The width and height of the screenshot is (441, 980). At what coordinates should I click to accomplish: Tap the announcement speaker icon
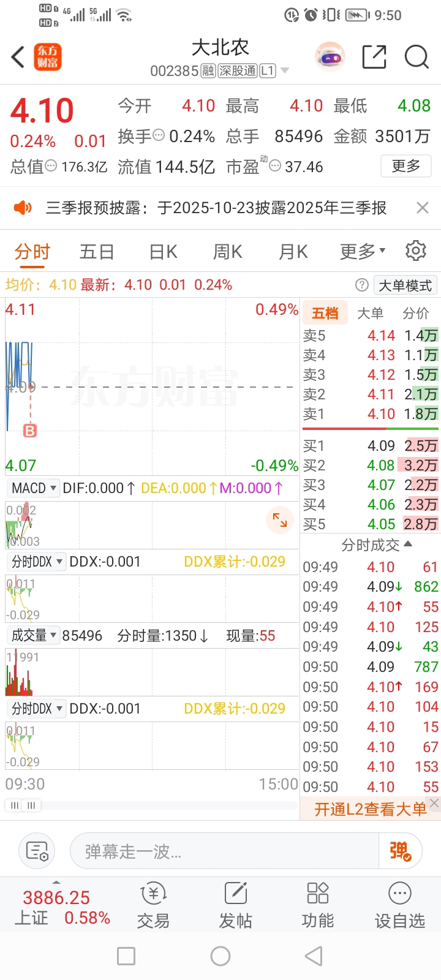[x=23, y=208]
